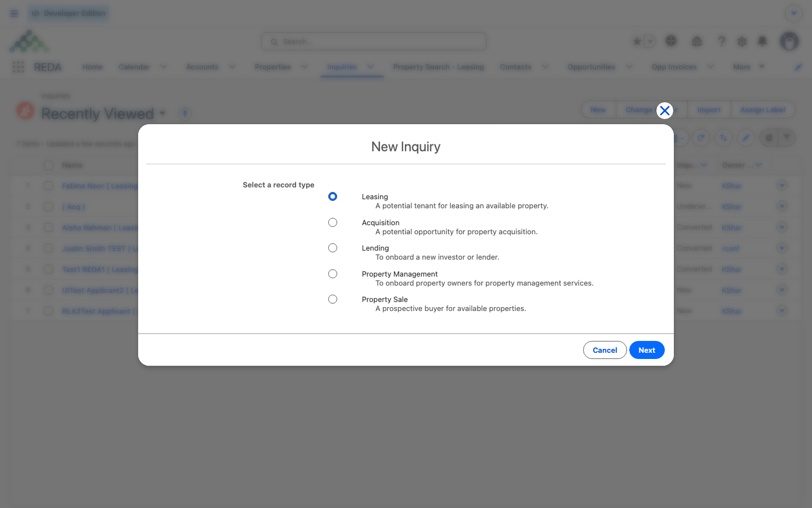Expand the Accounts tab dropdown chevron
This screenshot has height=508, width=812.
pos(232,67)
